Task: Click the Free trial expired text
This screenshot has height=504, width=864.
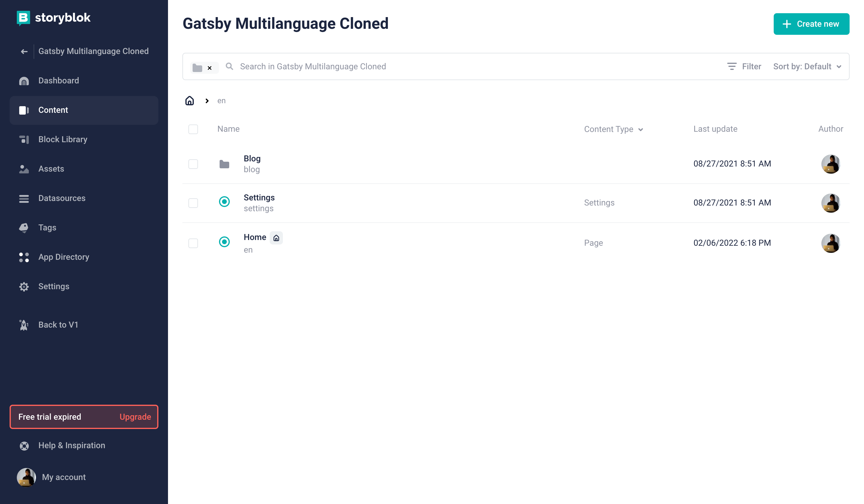Action: [50, 417]
